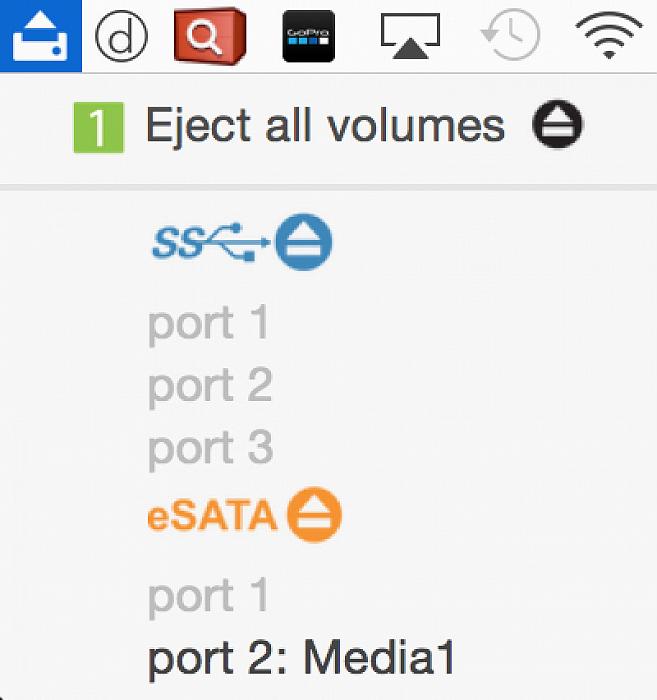Open the circled 'd' menu bar icon
The height and width of the screenshot is (700, 657).
(121, 36)
